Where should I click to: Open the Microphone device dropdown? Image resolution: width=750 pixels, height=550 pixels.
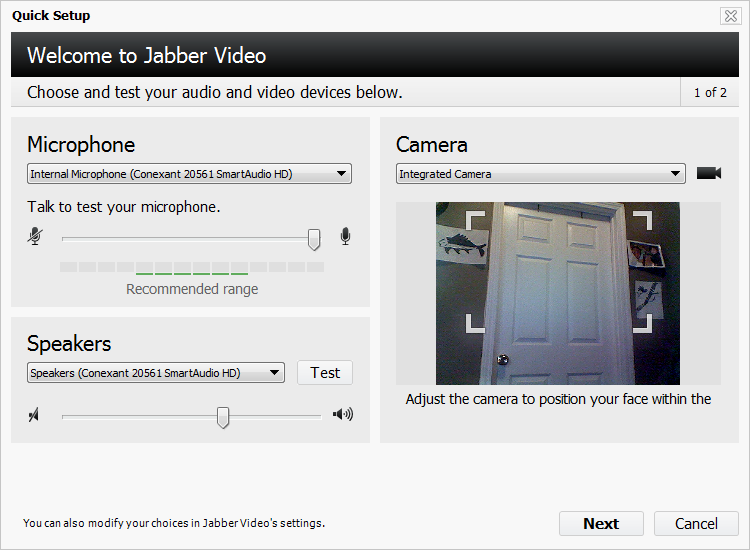[189, 174]
